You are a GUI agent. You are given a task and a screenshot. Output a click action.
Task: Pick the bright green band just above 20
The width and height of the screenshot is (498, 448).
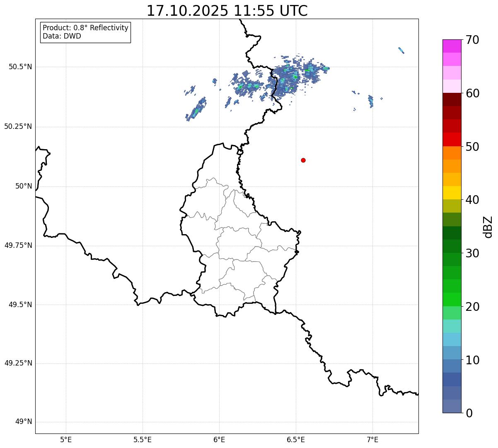[452, 300]
